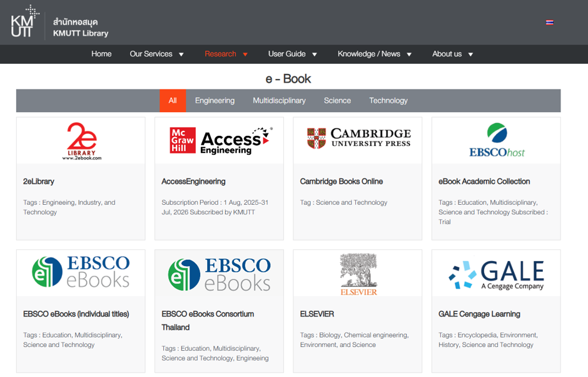Click GALE tags 'Encyclopedia, Environment, History'
588x377 pixels.
[488, 340]
